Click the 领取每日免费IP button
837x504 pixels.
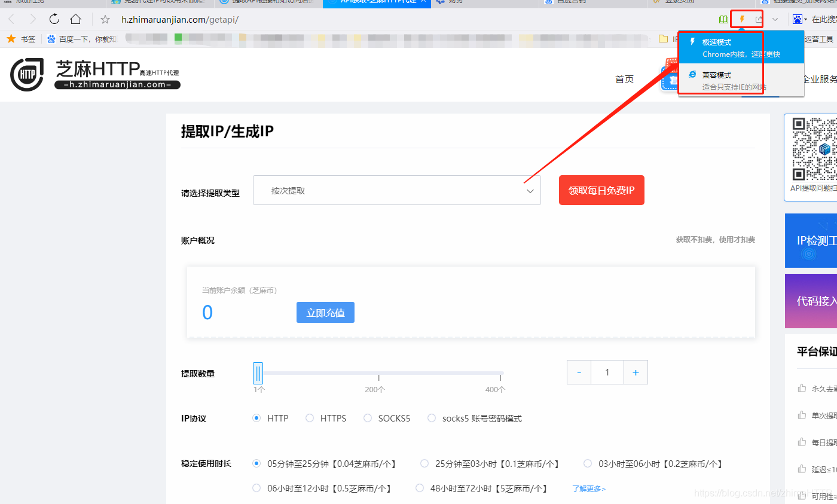coord(601,190)
